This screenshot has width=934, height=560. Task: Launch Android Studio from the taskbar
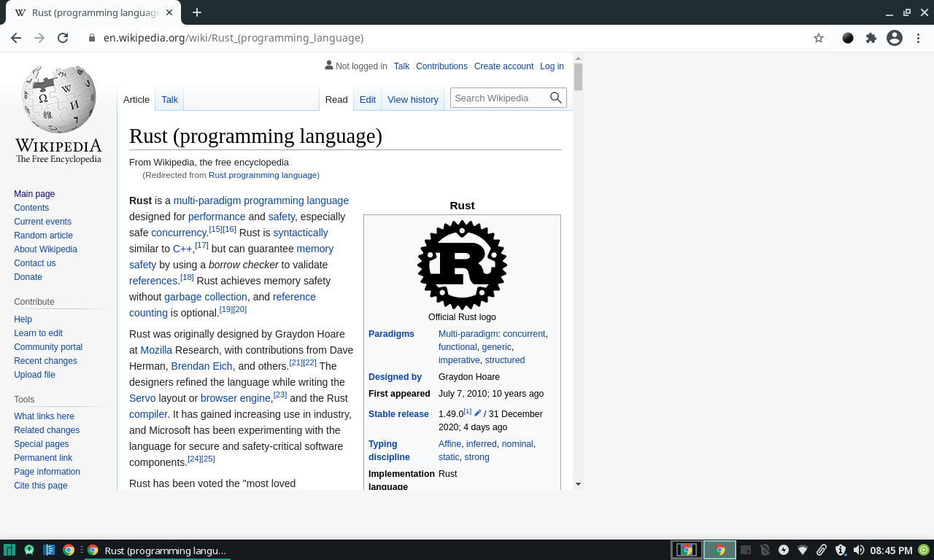click(x=29, y=549)
